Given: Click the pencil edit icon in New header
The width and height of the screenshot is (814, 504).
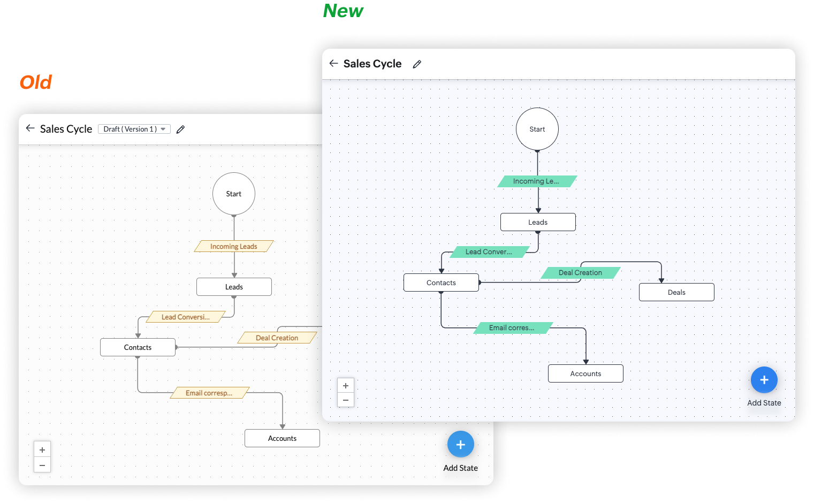Looking at the screenshot, I should click(417, 64).
